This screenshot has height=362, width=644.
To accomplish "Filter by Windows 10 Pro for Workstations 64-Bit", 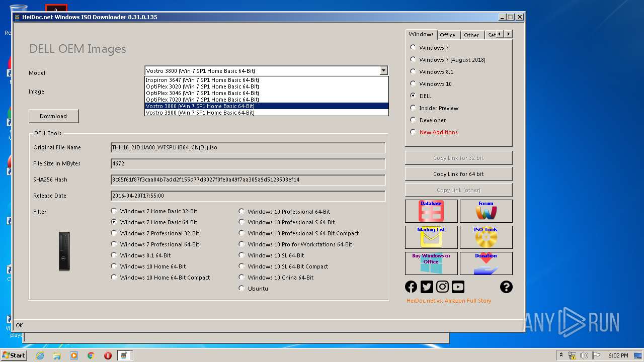I will [x=242, y=244].
